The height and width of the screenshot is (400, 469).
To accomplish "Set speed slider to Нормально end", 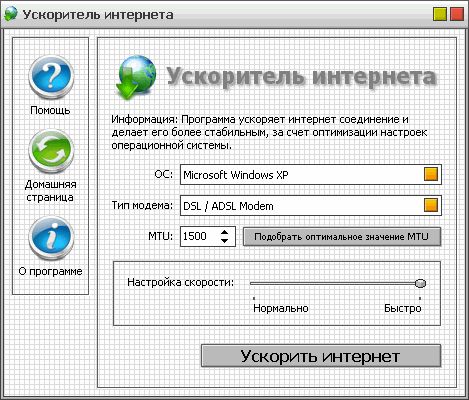I will tap(254, 283).
